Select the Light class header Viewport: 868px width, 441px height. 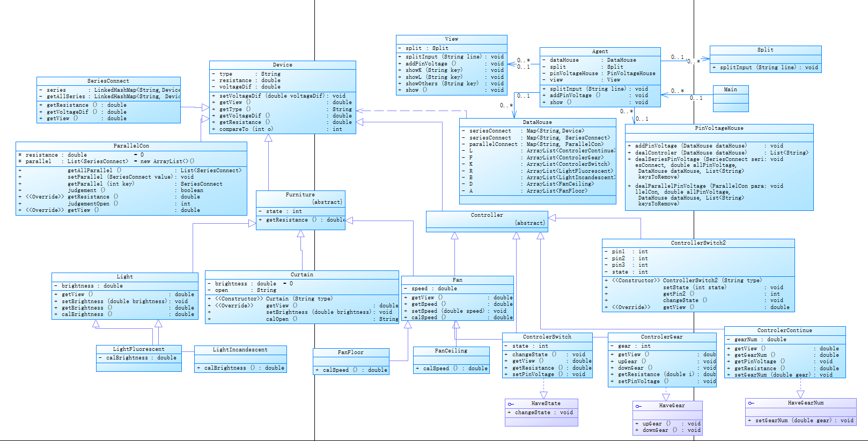click(125, 277)
